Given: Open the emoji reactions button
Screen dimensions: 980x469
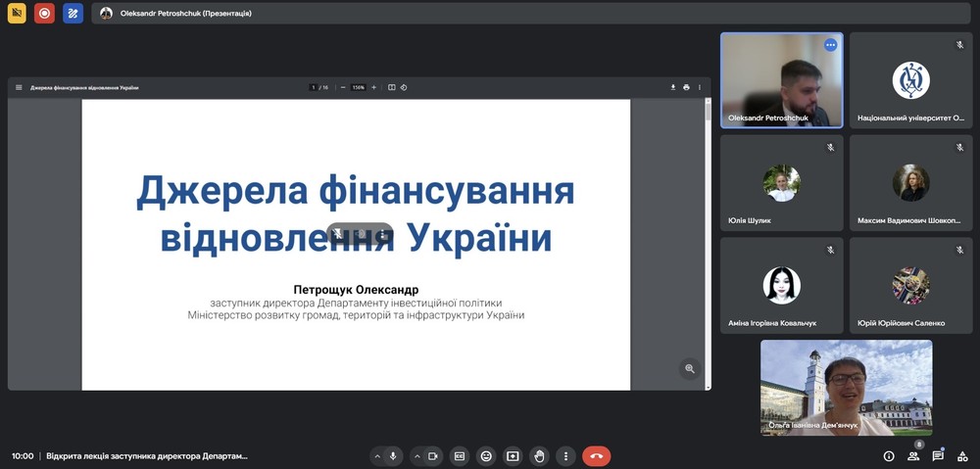Looking at the screenshot, I should [x=486, y=456].
